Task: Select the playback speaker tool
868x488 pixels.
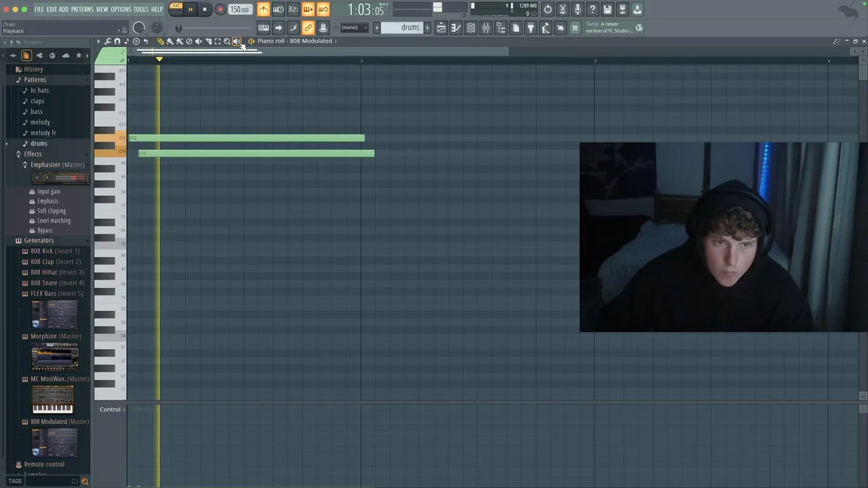Action: 237,41
